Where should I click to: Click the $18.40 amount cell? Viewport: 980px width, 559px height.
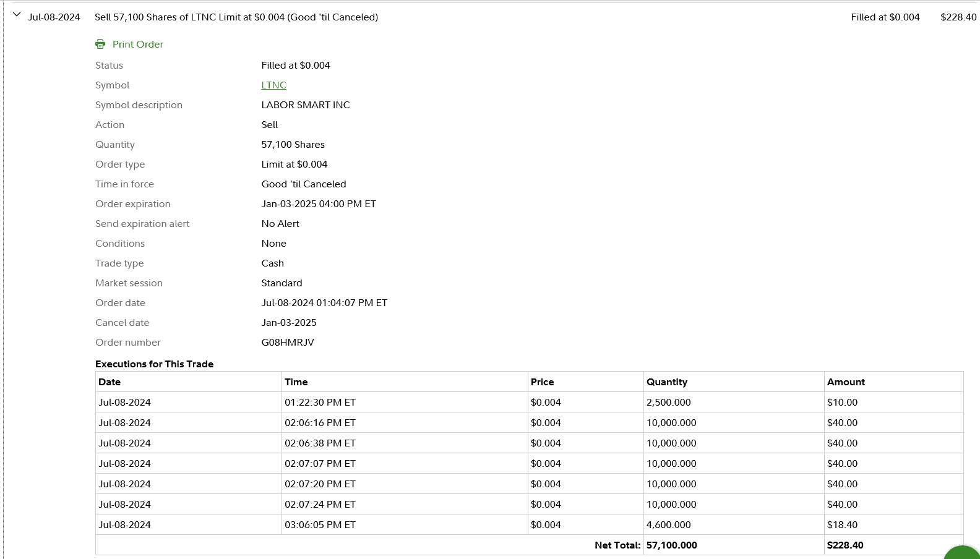point(842,525)
